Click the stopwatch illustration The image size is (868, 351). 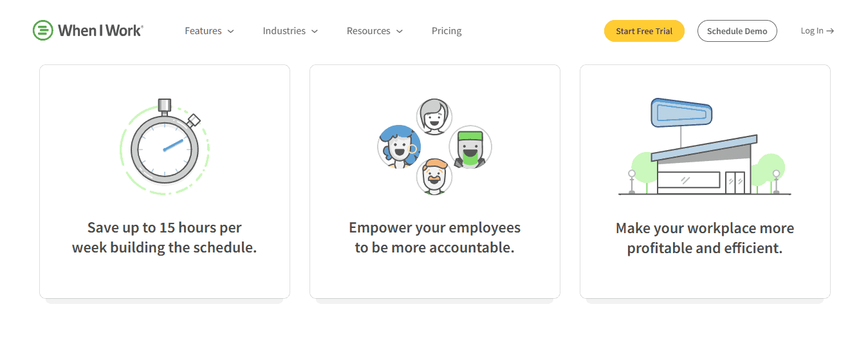[165, 147]
